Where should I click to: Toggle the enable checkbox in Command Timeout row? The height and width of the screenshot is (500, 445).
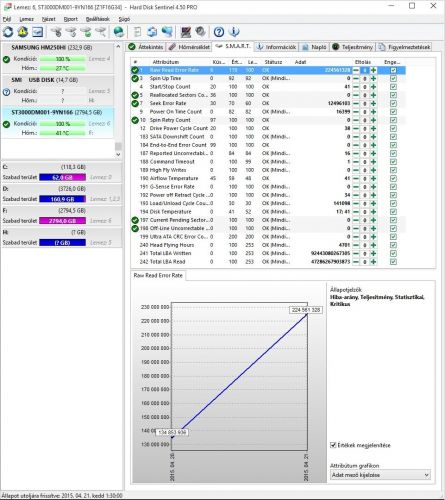pos(393,162)
